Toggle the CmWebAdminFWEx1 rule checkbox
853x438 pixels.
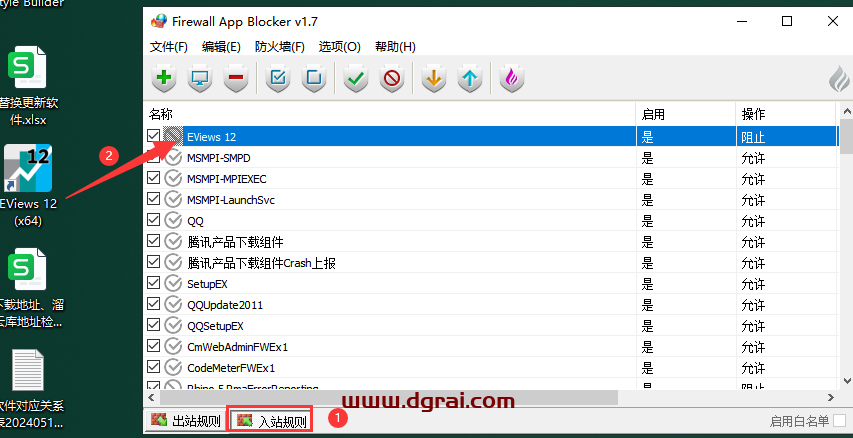click(154, 346)
